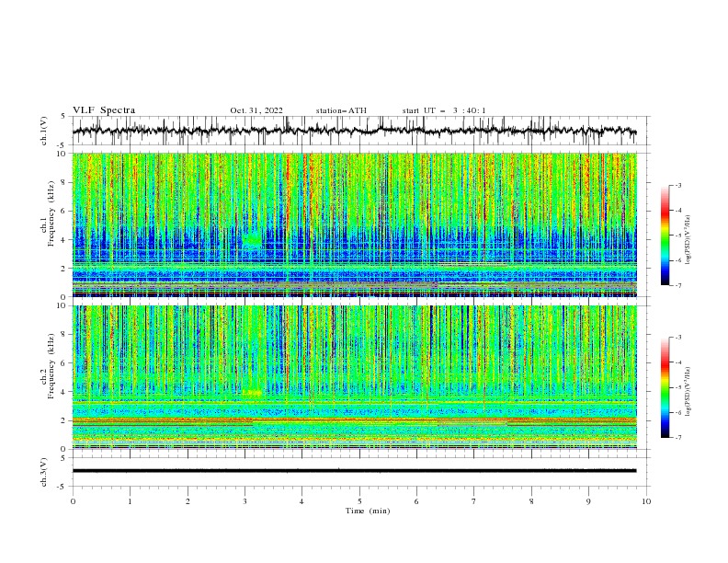Click the 'Time (min)' axis label

tap(368, 511)
